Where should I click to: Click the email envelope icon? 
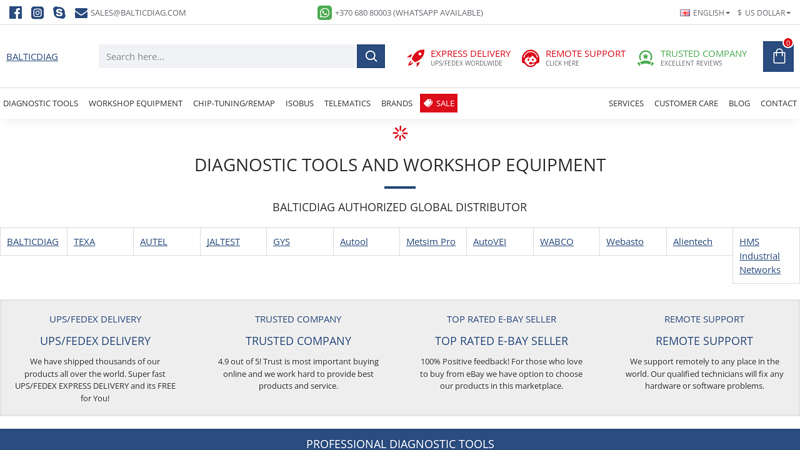81,13
